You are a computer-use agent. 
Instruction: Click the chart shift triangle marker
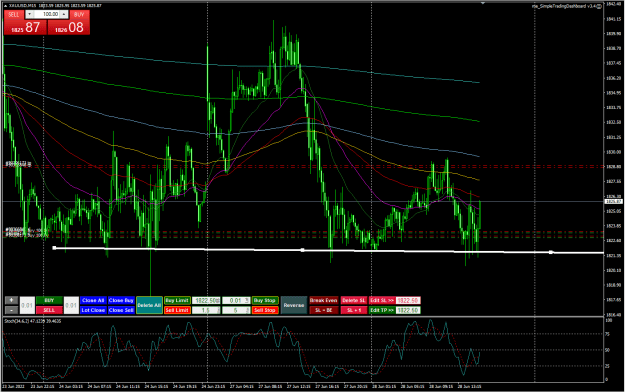click(x=483, y=3)
